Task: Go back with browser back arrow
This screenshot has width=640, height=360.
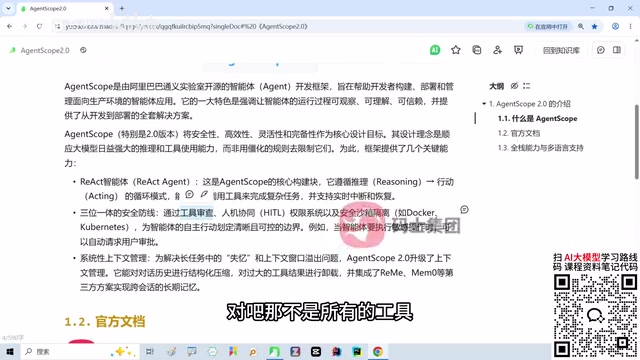Action: [9, 27]
